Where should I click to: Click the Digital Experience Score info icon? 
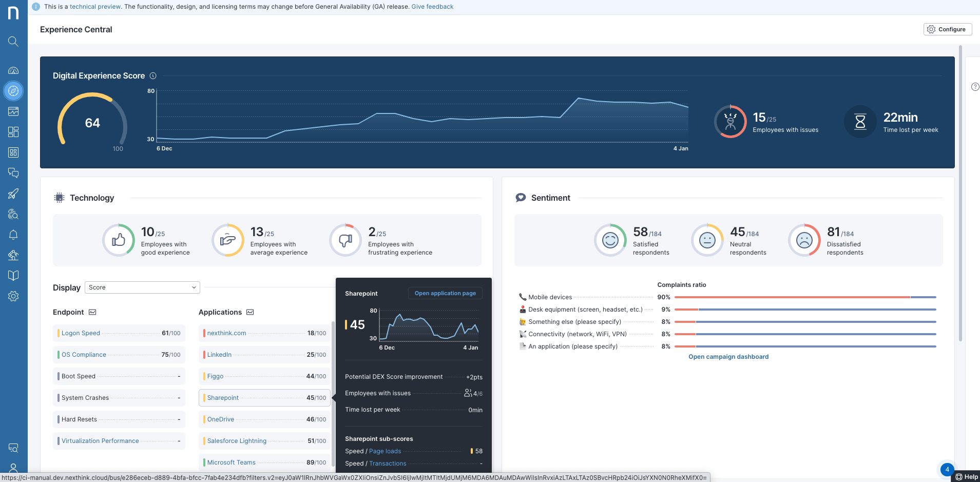click(x=153, y=75)
